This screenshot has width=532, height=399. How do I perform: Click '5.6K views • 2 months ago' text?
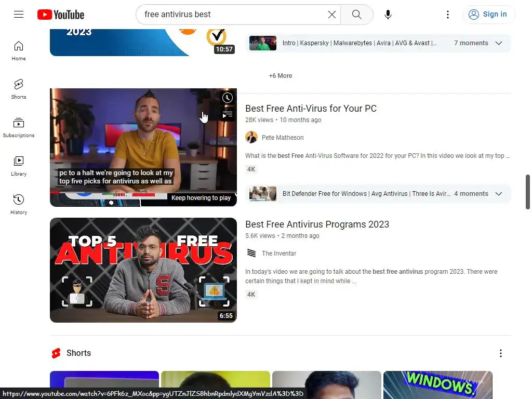click(x=282, y=236)
